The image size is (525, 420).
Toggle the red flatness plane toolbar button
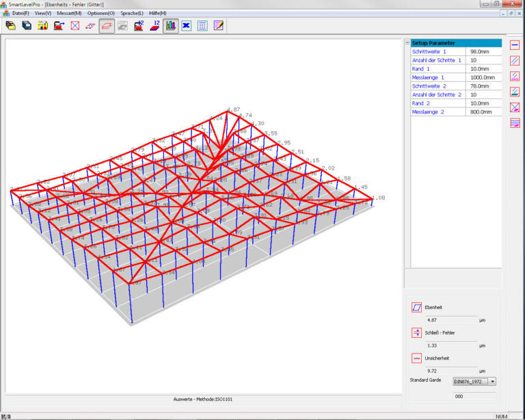click(x=107, y=26)
